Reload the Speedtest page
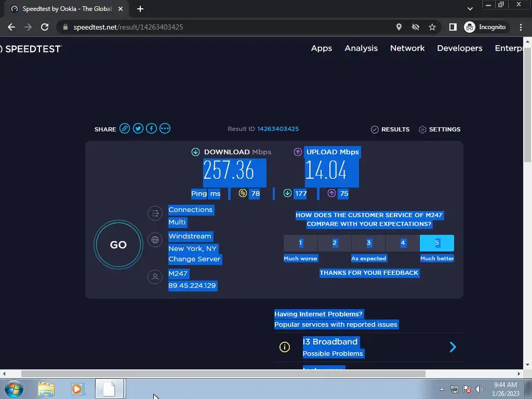The image size is (532, 399). pyautogui.click(x=45, y=27)
